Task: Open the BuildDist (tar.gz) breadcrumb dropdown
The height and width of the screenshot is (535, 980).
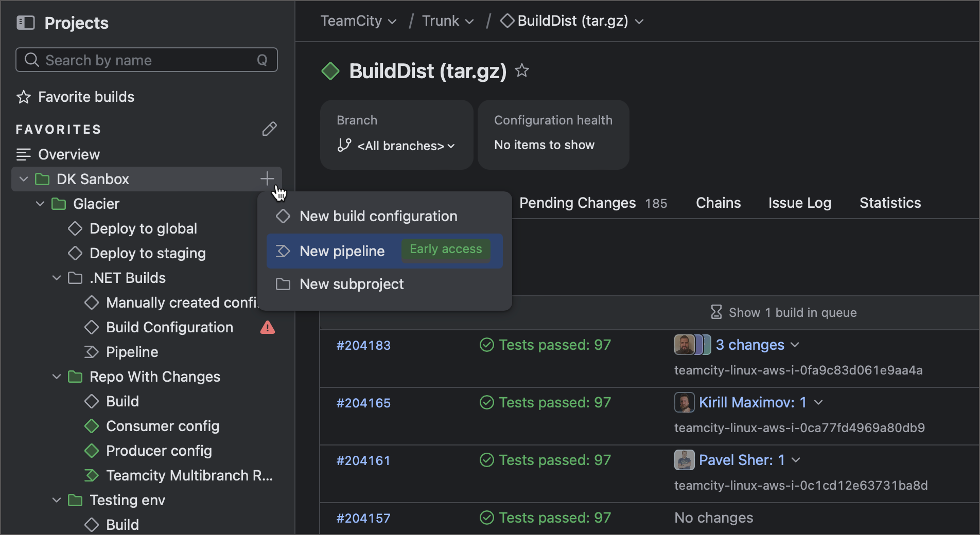Action: coord(639,22)
